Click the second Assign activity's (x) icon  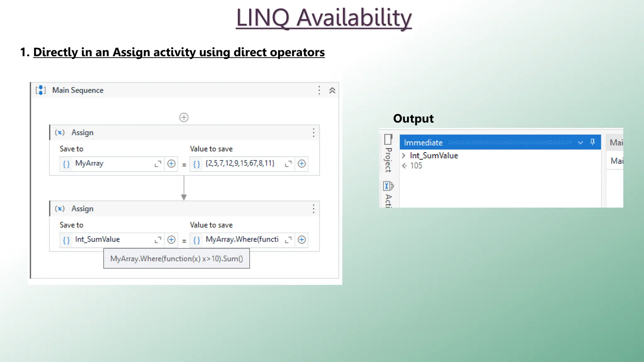point(60,208)
